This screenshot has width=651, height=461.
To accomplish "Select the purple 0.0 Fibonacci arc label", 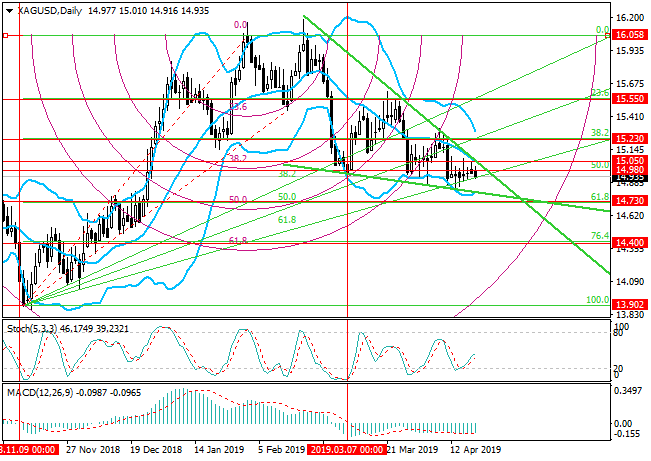I will point(240,25).
